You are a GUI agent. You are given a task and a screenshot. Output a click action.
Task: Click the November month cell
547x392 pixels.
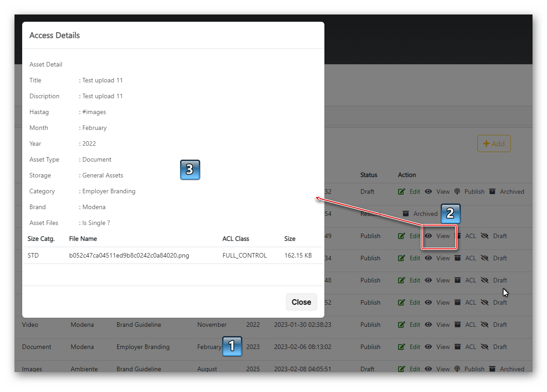(x=212, y=325)
